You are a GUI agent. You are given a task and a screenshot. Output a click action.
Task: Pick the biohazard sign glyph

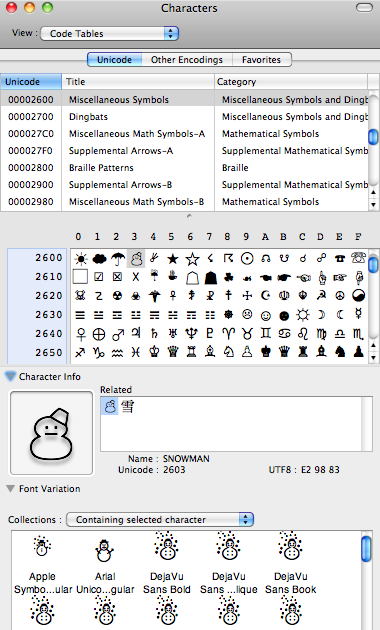click(136, 296)
